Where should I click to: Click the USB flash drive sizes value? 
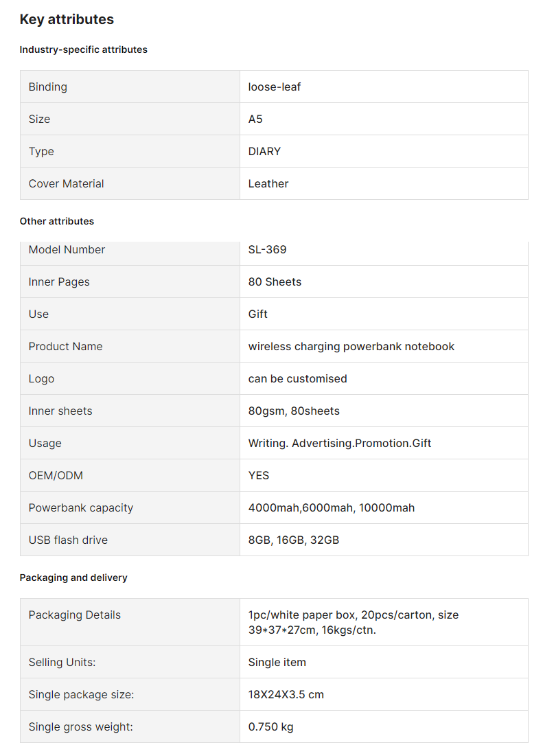coord(293,540)
